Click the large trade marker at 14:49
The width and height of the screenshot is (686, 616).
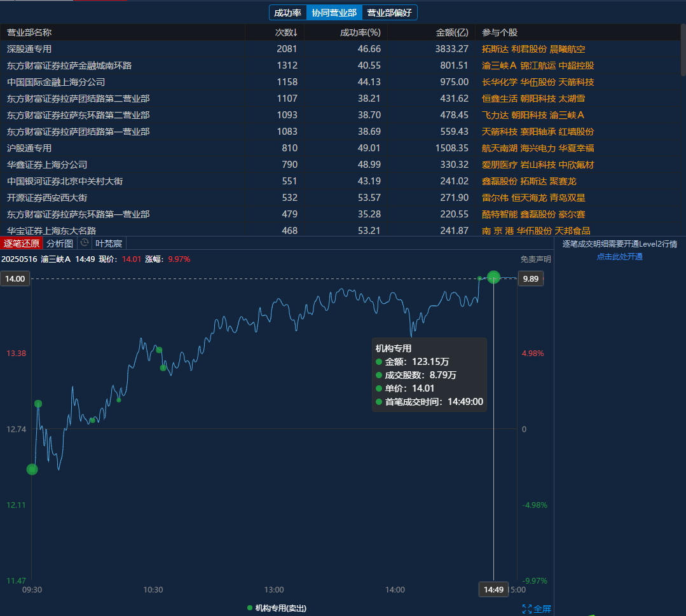493,277
